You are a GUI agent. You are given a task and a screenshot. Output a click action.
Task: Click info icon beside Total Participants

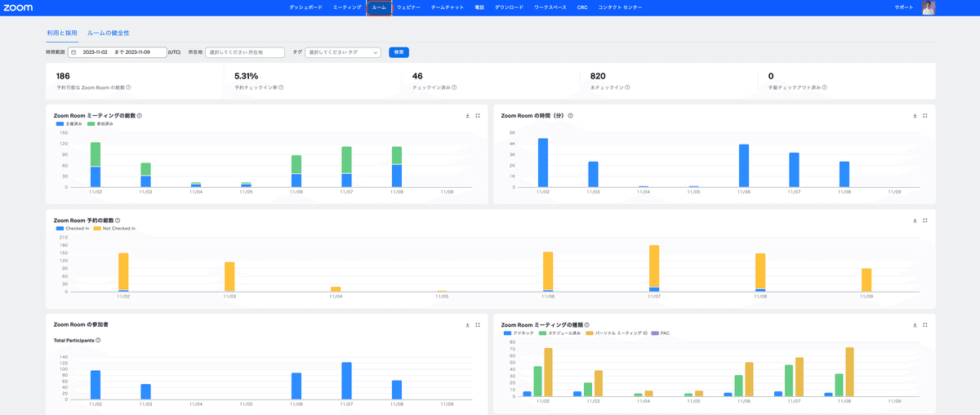click(x=98, y=340)
